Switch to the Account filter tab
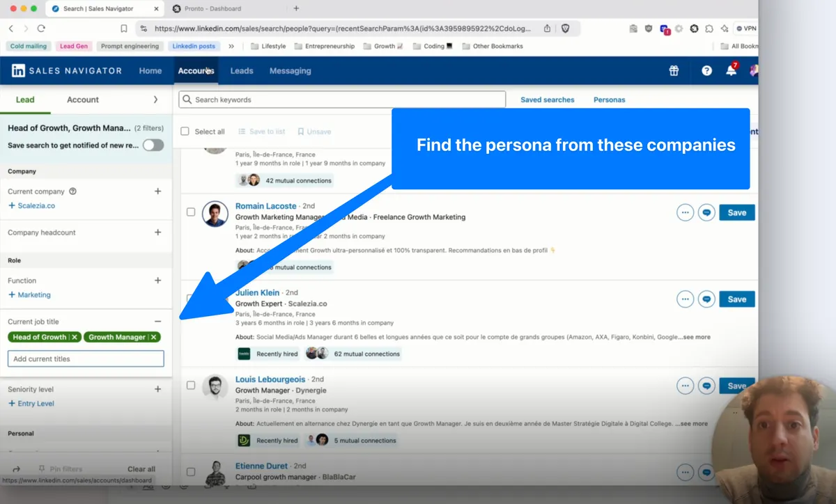The width and height of the screenshot is (836, 504). click(83, 100)
